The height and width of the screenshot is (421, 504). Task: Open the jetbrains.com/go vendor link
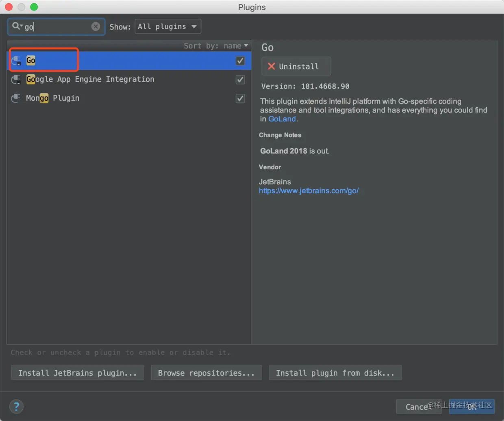click(308, 191)
